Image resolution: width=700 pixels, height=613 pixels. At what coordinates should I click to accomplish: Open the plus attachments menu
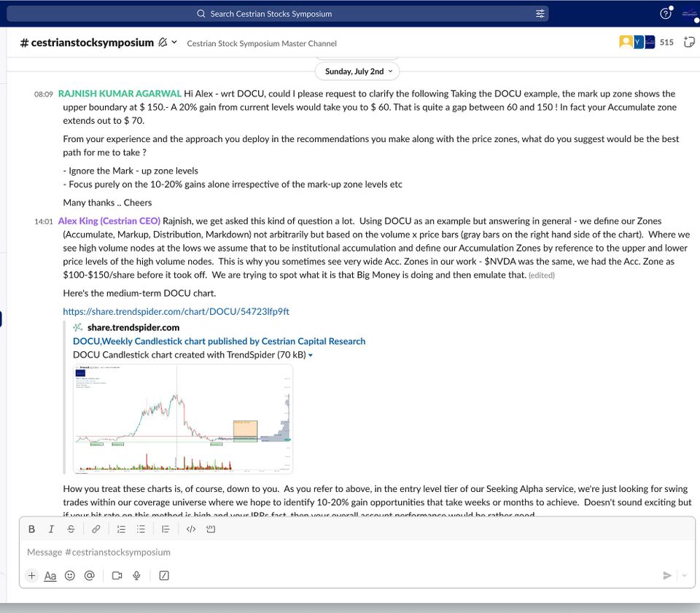click(x=31, y=576)
